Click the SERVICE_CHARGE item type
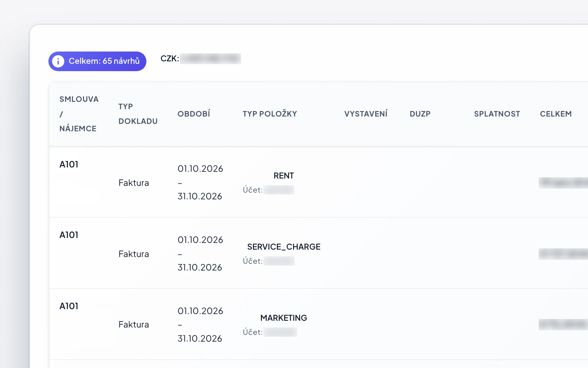The height and width of the screenshot is (368, 588). tap(284, 247)
